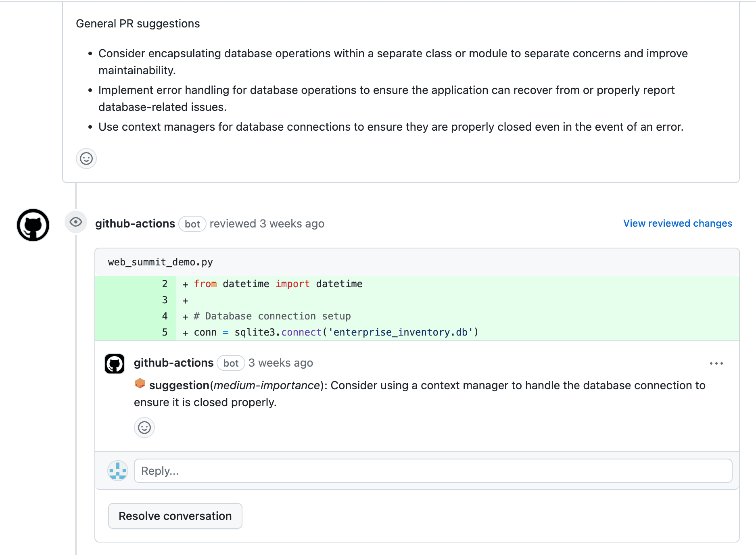Screen dimensions: 756x555
Task: Select diff line number 5
Action: (165, 332)
